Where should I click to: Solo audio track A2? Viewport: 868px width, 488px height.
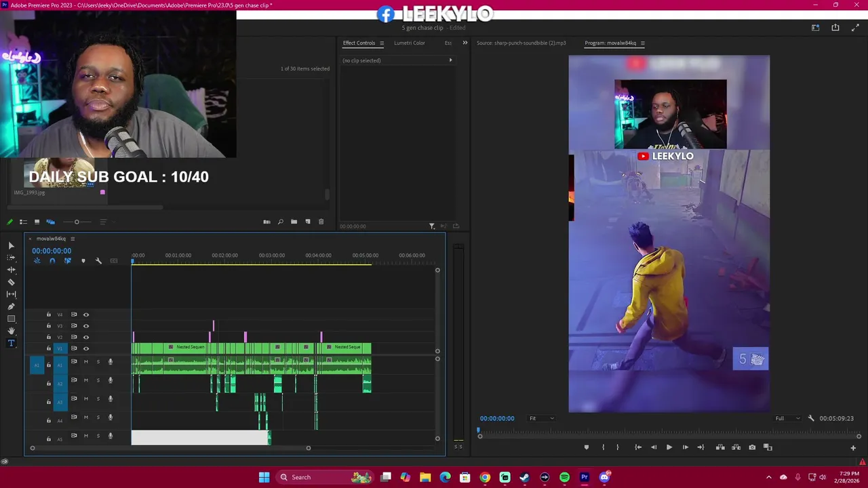pyautogui.click(x=98, y=380)
